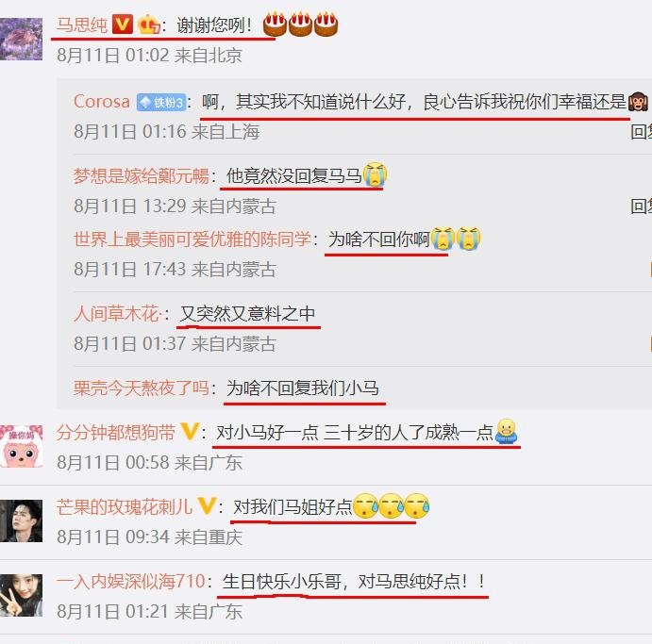Screen dimensions: 652x644
Task: Click the 铁粉3 fan badge next to Corosa
Action: click(161, 102)
